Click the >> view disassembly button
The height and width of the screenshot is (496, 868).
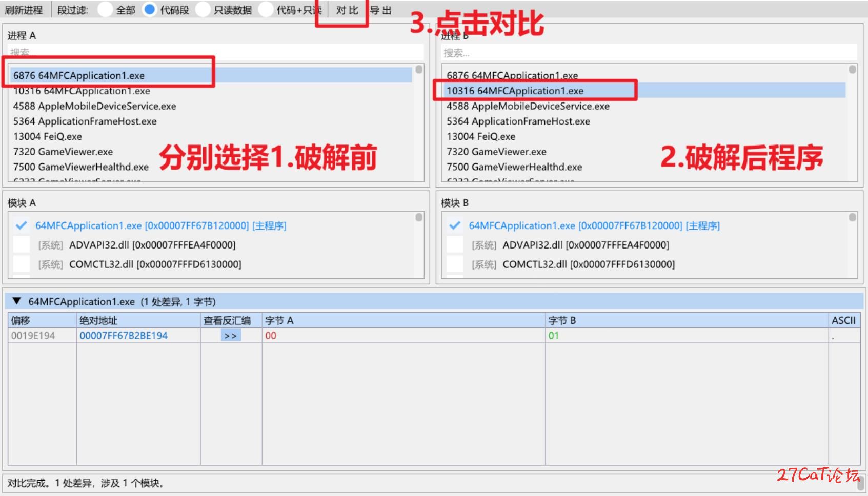231,336
